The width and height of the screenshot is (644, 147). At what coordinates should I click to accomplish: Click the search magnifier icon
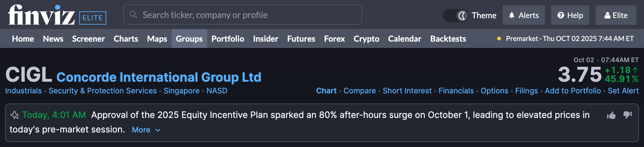(133, 15)
